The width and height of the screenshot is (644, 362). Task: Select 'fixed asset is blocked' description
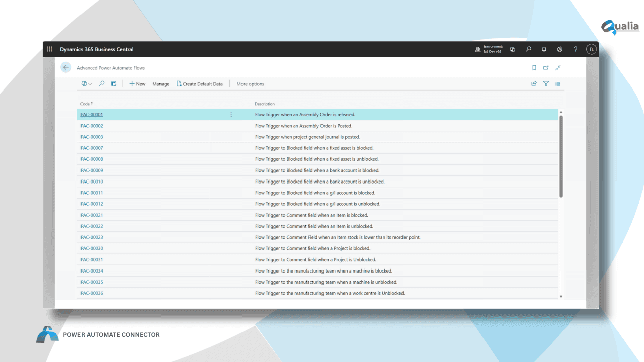click(314, 148)
